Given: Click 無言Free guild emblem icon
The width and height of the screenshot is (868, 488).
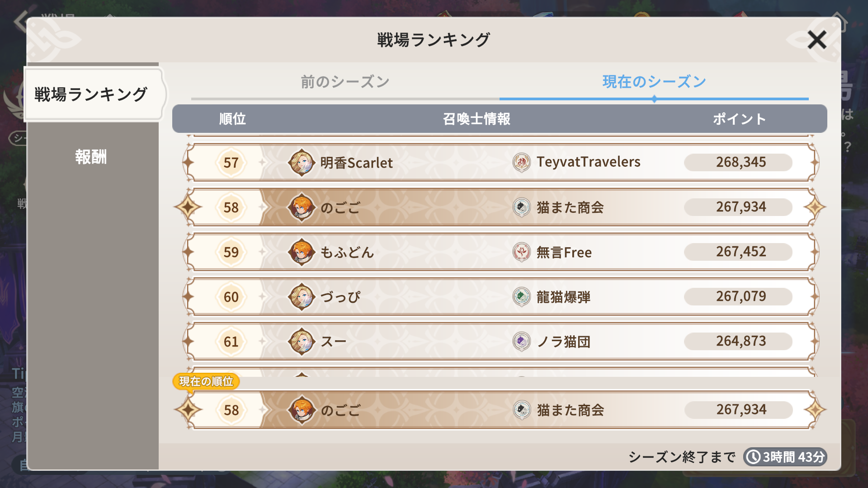Looking at the screenshot, I should [521, 252].
